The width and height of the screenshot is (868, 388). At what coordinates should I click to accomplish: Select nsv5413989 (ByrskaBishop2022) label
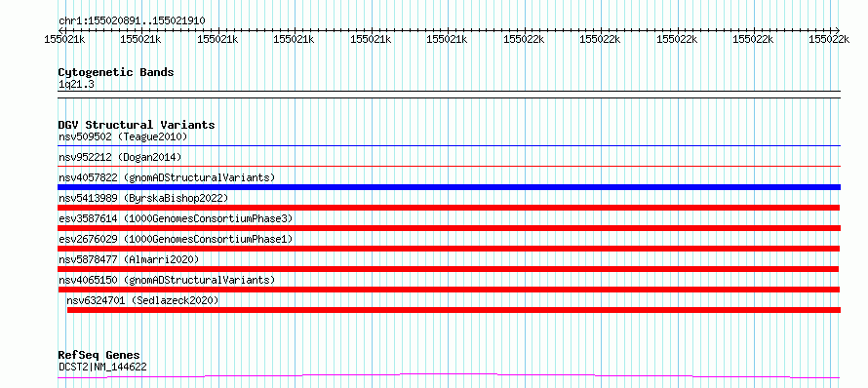tap(143, 198)
